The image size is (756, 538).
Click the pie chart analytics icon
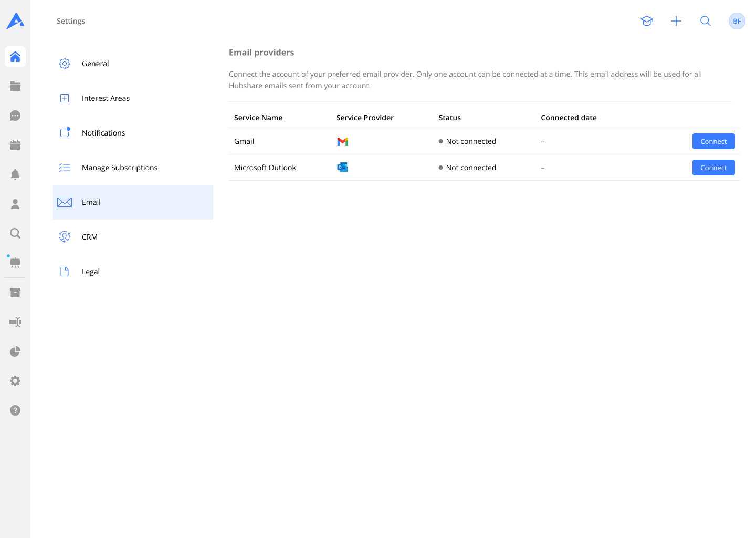[15, 351]
